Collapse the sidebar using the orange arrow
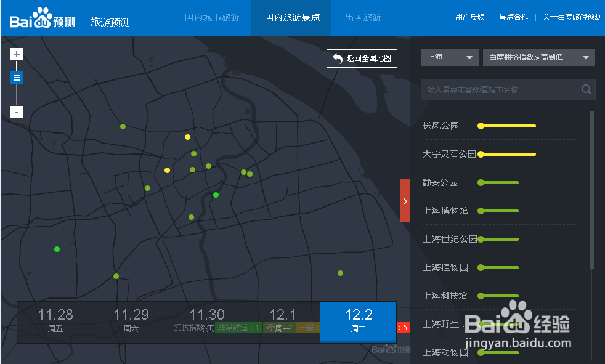This screenshot has width=605, height=364. 405,201
